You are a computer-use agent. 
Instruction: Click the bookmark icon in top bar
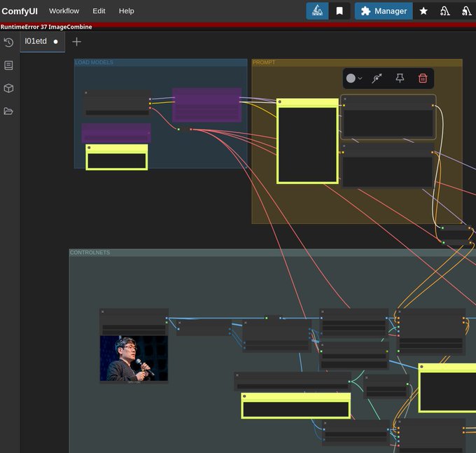click(339, 11)
